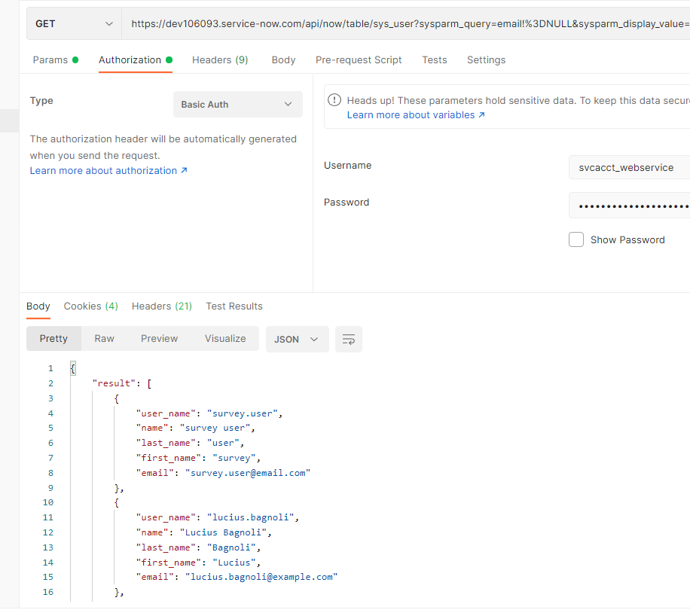Open the Cookies (4) tab

pyautogui.click(x=90, y=306)
